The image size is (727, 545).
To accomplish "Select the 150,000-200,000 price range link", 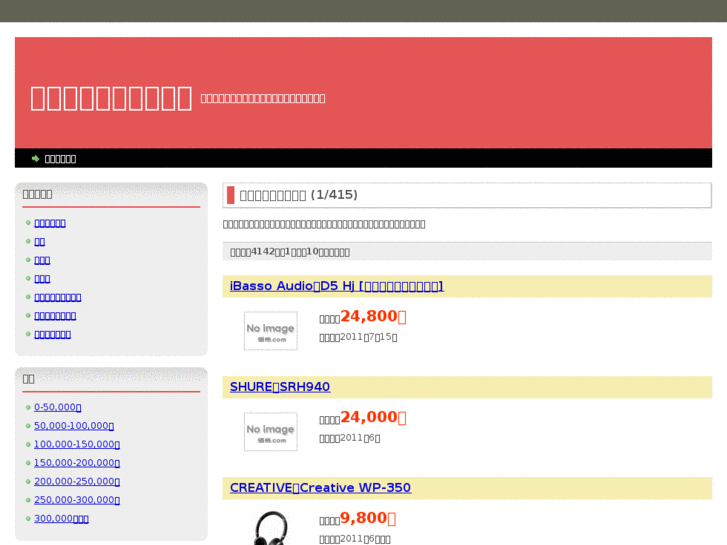I will [x=77, y=463].
